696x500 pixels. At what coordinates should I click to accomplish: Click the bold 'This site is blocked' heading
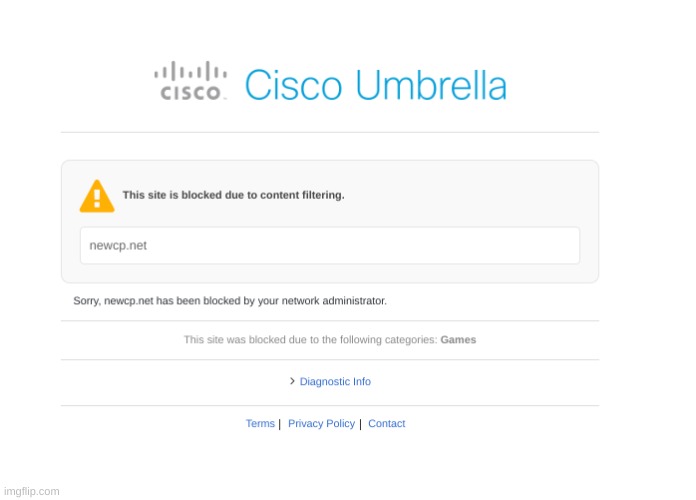[x=233, y=196]
